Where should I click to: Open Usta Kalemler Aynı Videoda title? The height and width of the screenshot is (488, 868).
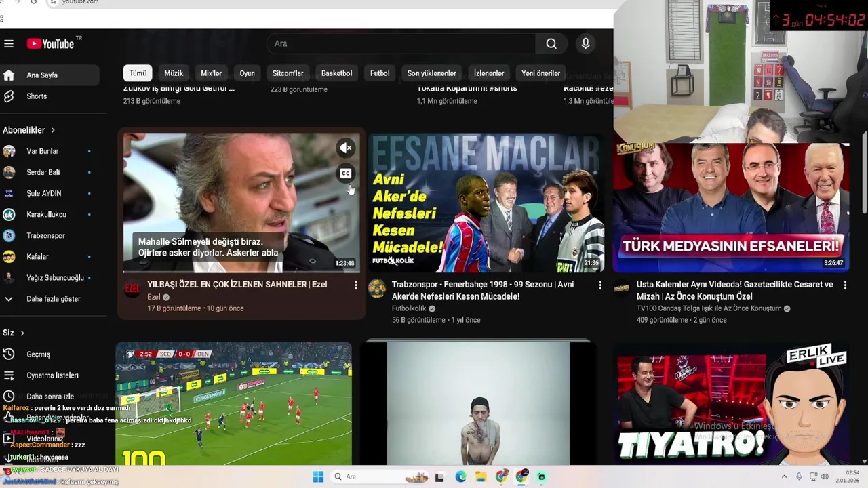coord(735,290)
